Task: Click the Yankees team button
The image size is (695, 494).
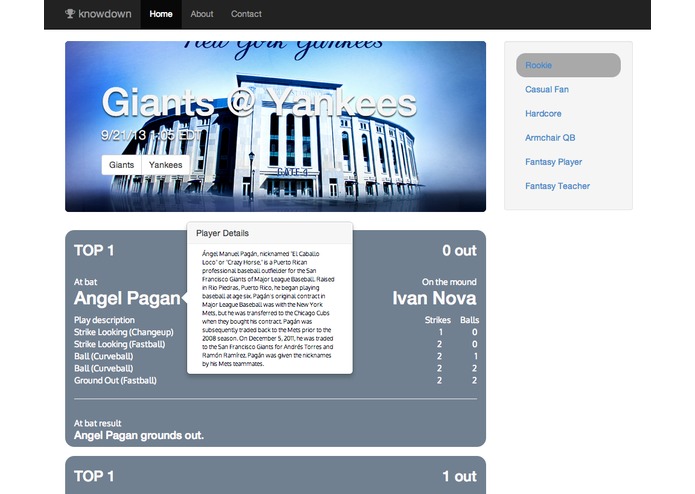Action: [x=165, y=165]
